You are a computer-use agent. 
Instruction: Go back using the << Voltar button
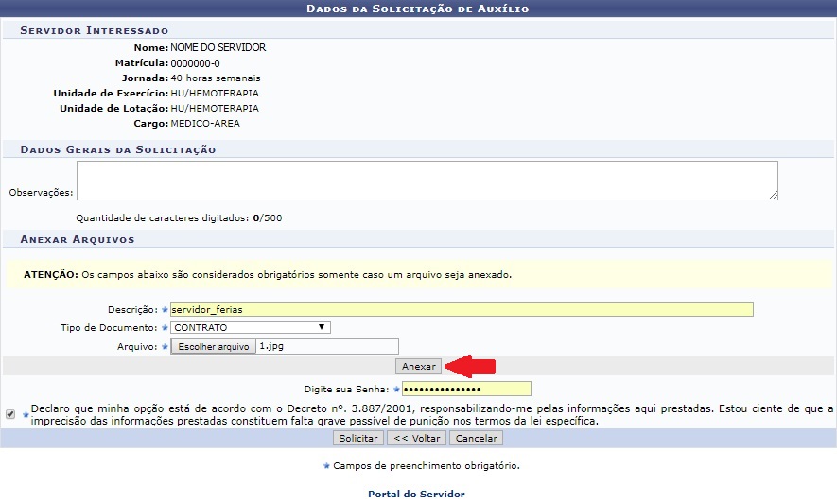416,439
